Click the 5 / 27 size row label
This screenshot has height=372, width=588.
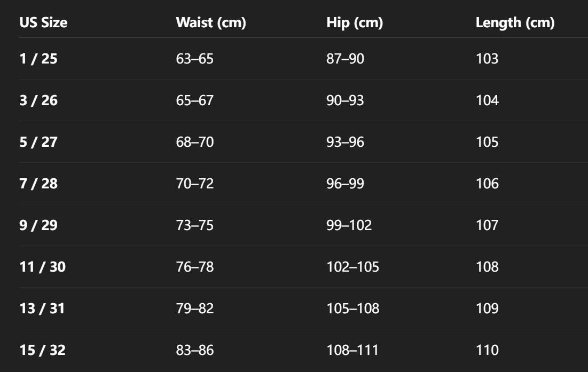[38, 142]
